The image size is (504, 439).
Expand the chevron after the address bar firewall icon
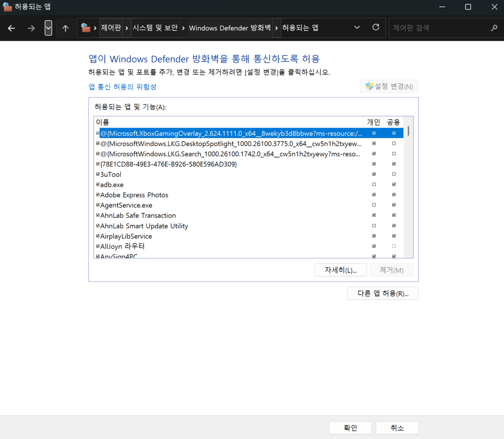(95, 28)
